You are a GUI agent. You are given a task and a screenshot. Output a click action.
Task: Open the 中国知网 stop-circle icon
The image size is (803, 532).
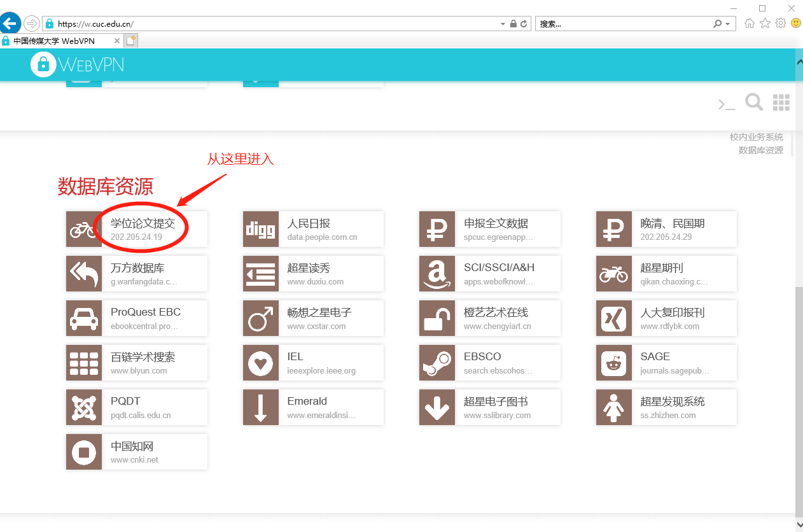[x=84, y=452]
